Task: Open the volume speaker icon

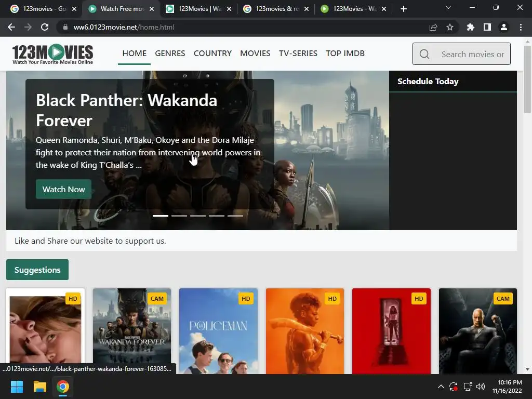Action: (x=481, y=387)
